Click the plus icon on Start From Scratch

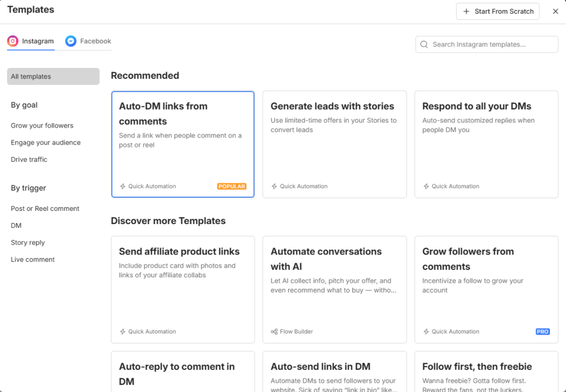pyautogui.click(x=467, y=11)
